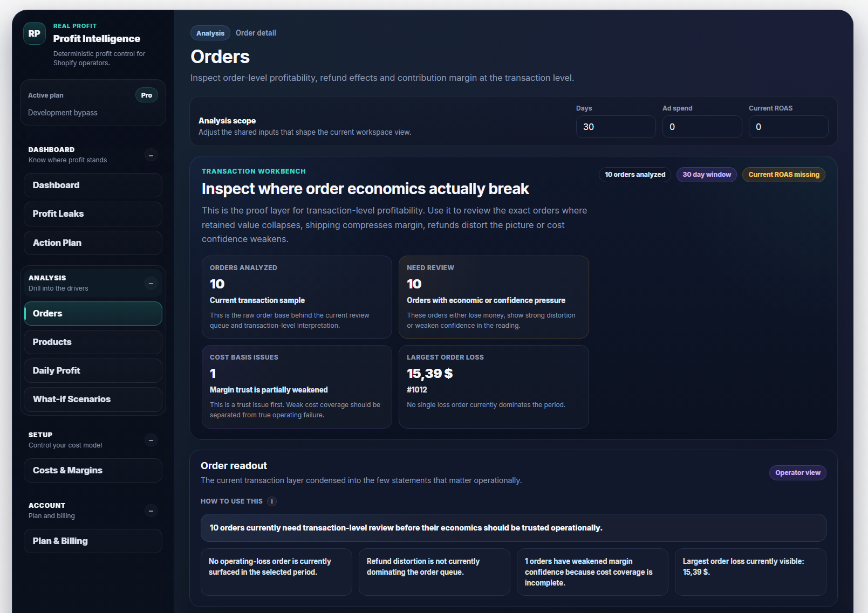Image resolution: width=868 pixels, height=613 pixels.
Task: Click the Operator view badge
Action: 797,473
